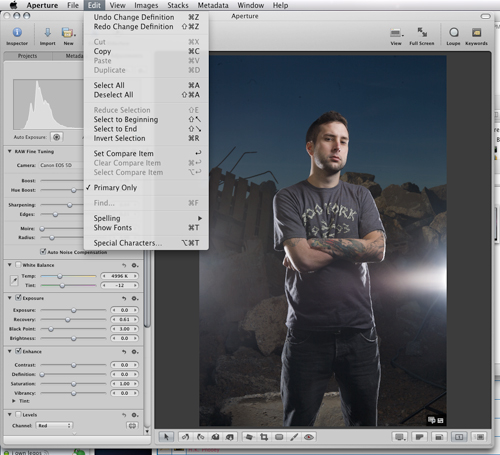Viewport: 500px width, 455px height.
Task: Select the Straighten tool
Action: [x=249, y=437]
